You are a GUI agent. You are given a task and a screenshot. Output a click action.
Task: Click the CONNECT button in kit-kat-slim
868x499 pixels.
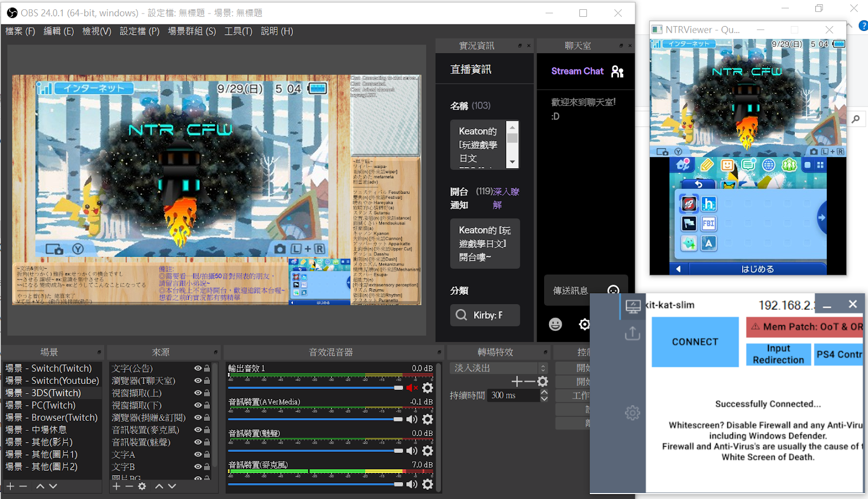[x=695, y=342]
